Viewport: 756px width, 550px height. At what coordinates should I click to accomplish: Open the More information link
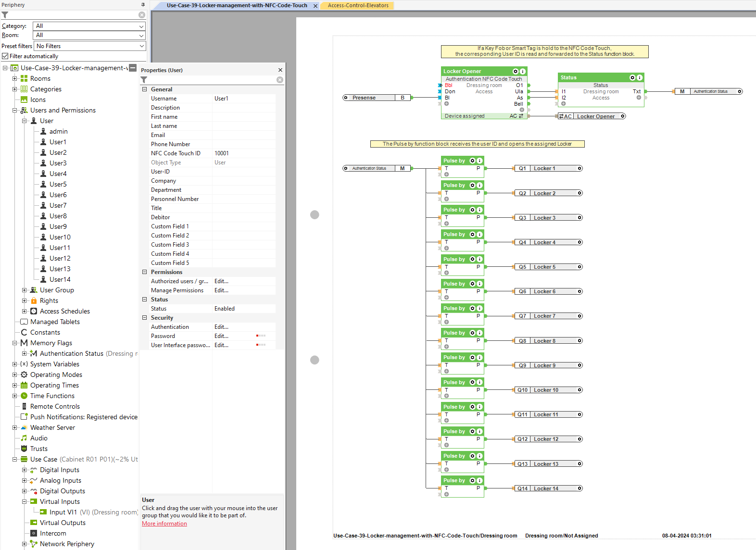click(164, 524)
